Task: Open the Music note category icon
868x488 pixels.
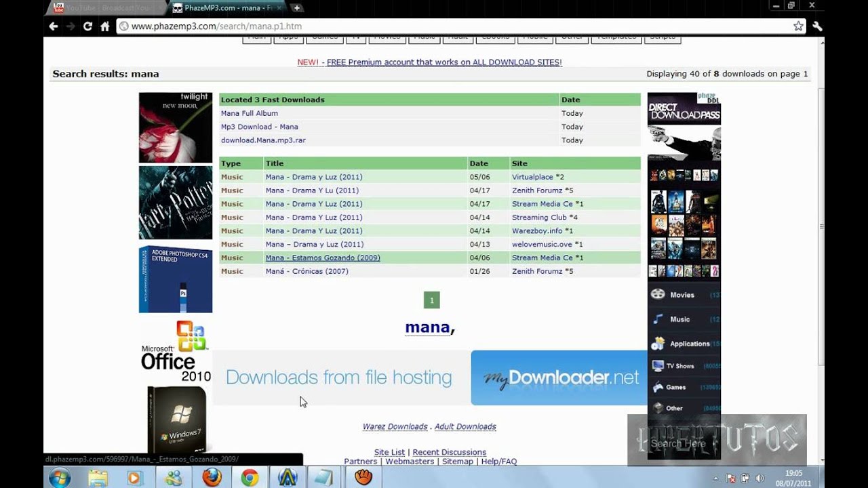Action: pos(658,319)
